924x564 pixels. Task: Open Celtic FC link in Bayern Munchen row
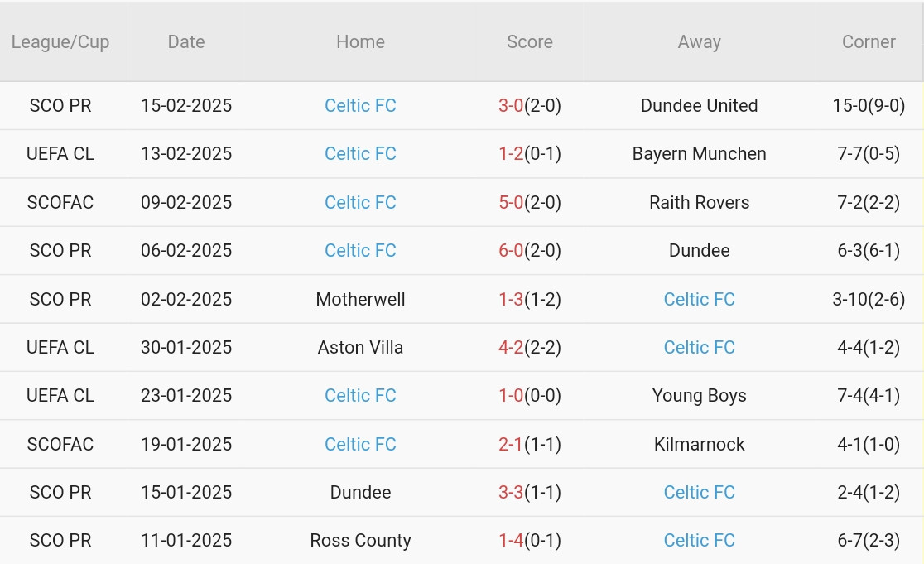[360, 154]
